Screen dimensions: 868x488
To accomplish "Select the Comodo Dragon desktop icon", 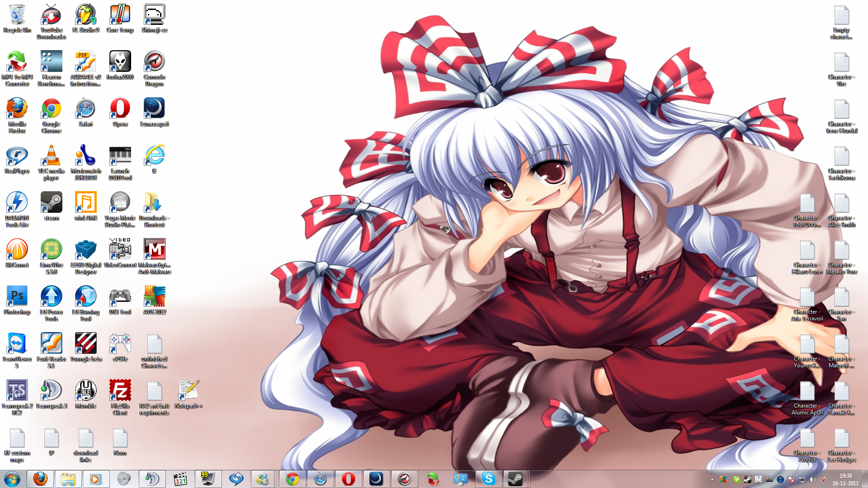I will click(x=155, y=69).
